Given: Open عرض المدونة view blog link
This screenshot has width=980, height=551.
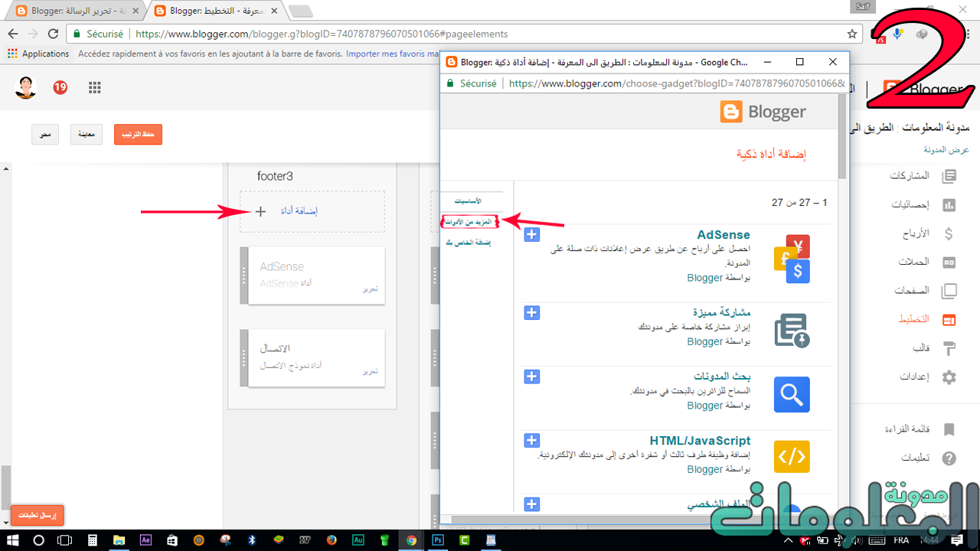Looking at the screenshot, I should pyautogui.click(x=945, y=149).
